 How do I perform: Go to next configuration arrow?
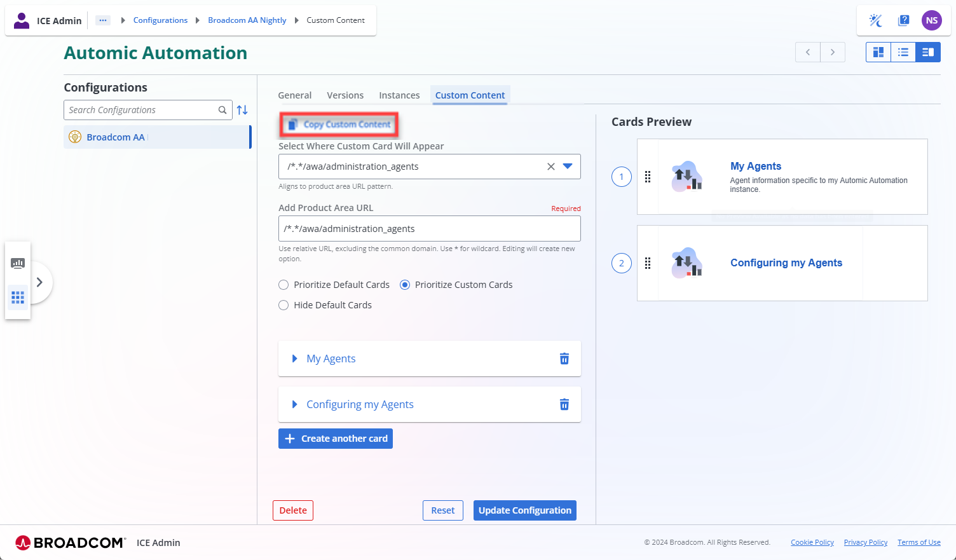833,52
